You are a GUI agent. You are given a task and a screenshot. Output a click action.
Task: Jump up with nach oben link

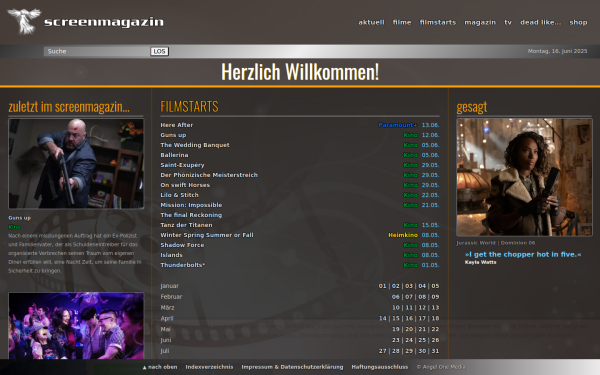[x=160, y=367]
